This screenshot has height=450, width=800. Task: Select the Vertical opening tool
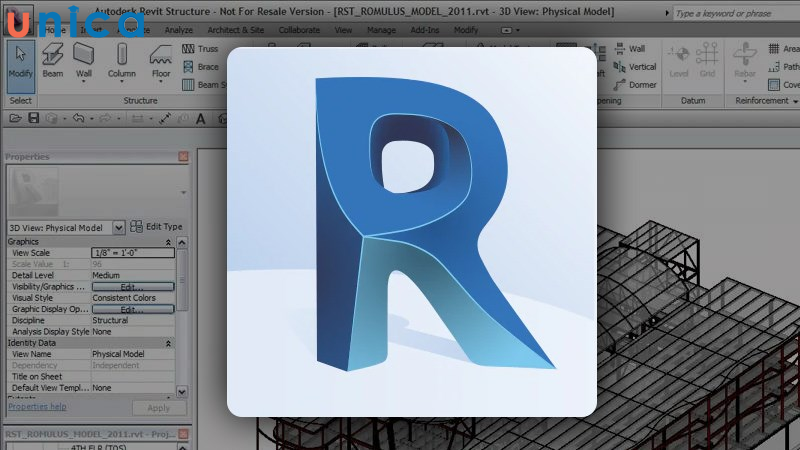[x=635, y=67]
